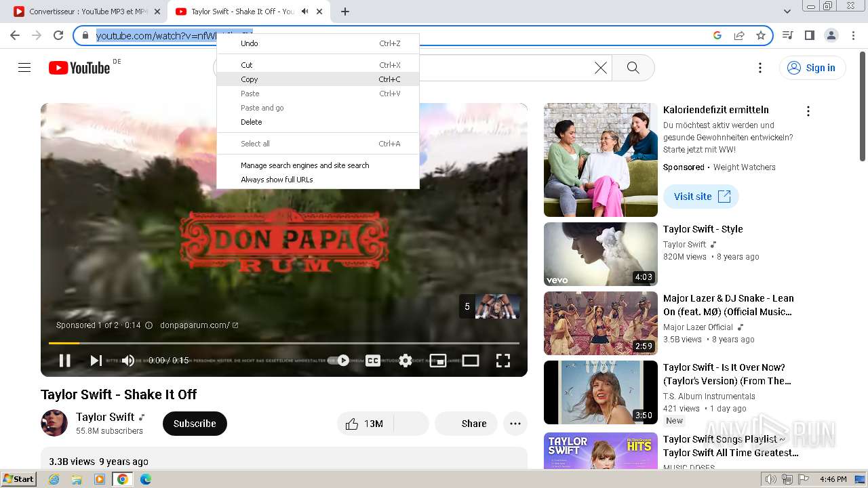Open Taylor Swift - Style thumbnail
The width and height of the screenshot is (868, 488).
[x=601, y=254]
